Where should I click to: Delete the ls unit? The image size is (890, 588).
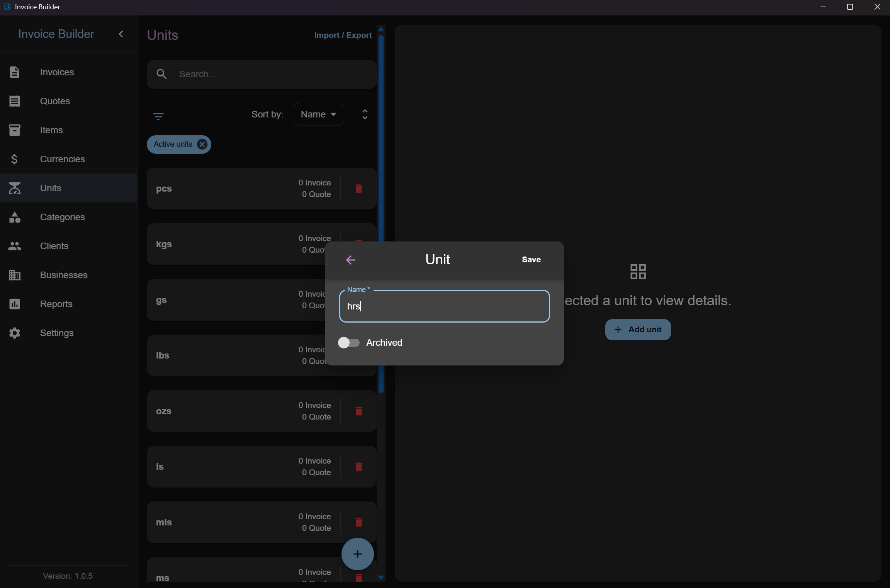(359, 467)
